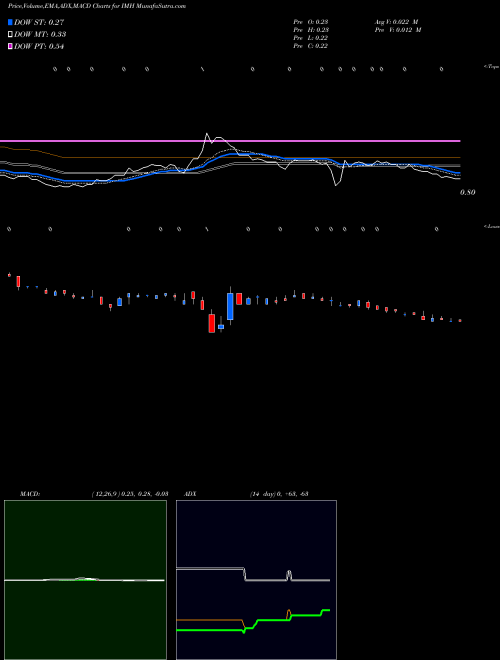500x660 pixels.
Task: Click the tall blue candlestick in price chart
Action: tap(230, 306)
